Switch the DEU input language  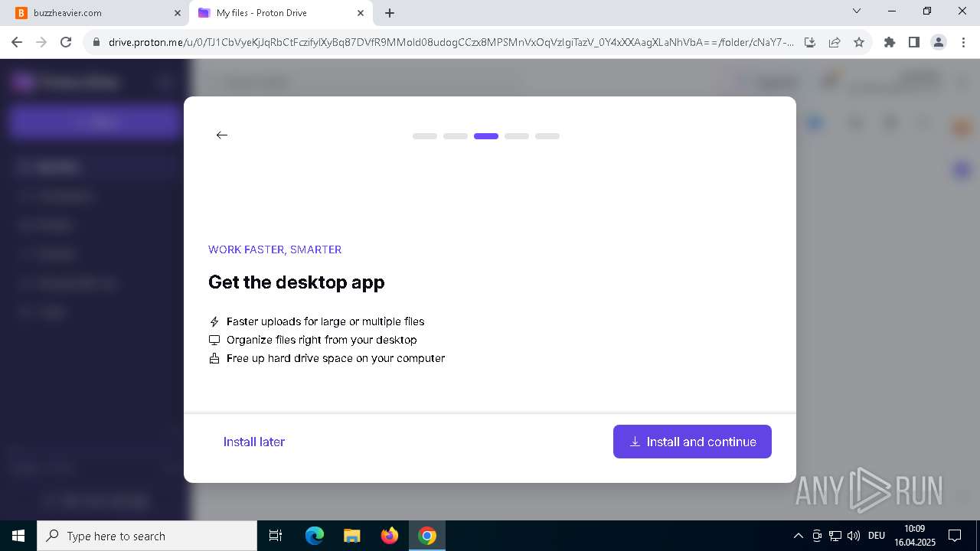[877, 536]
